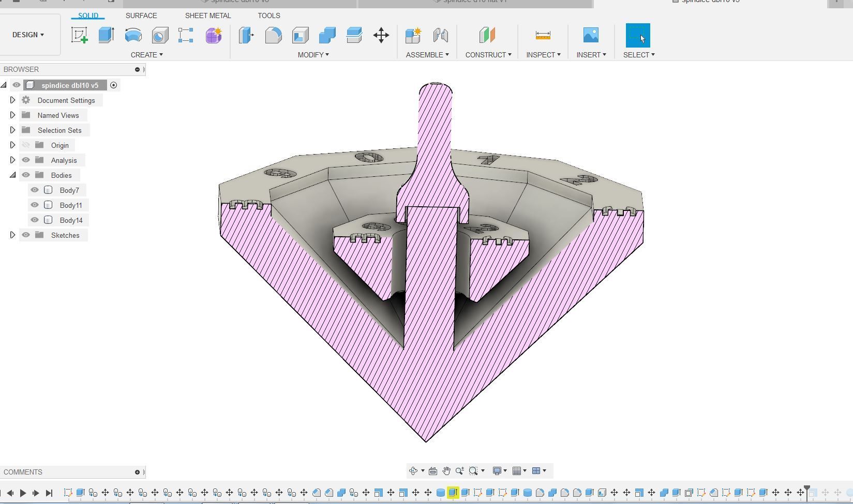Open the MODIFY dropdown menu
The width and height of the screenshot is (853, 504).
313,55
